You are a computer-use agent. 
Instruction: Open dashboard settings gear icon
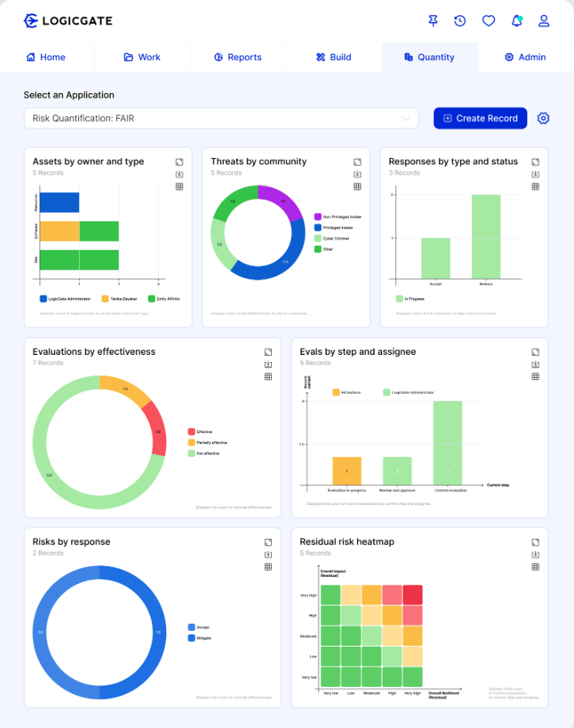pos(543,119)
